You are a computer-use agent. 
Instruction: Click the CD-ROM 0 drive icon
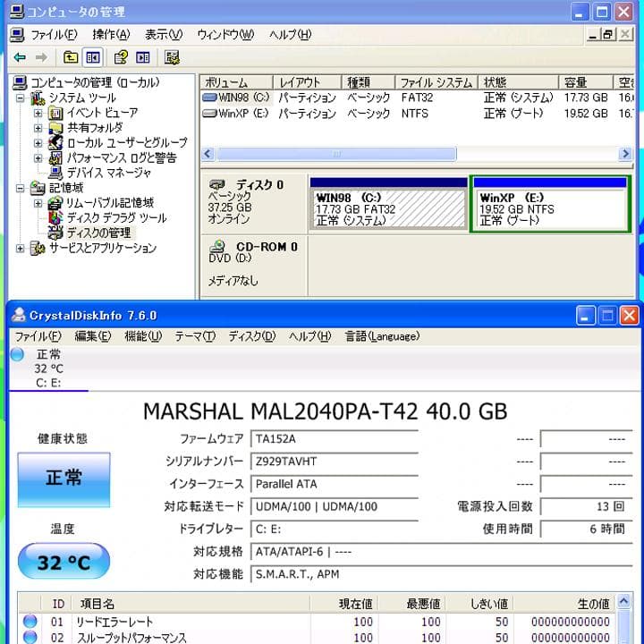pyautogui.click(x=216, y=247)
